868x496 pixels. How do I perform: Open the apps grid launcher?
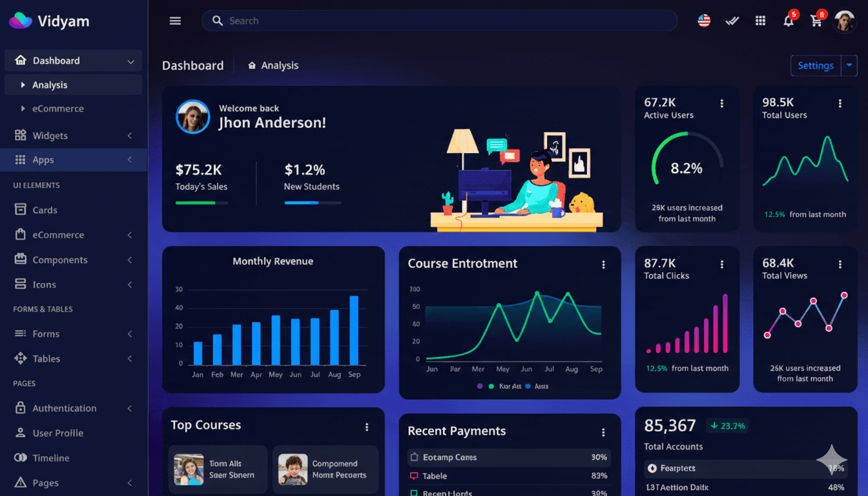(x=760, y=21)
